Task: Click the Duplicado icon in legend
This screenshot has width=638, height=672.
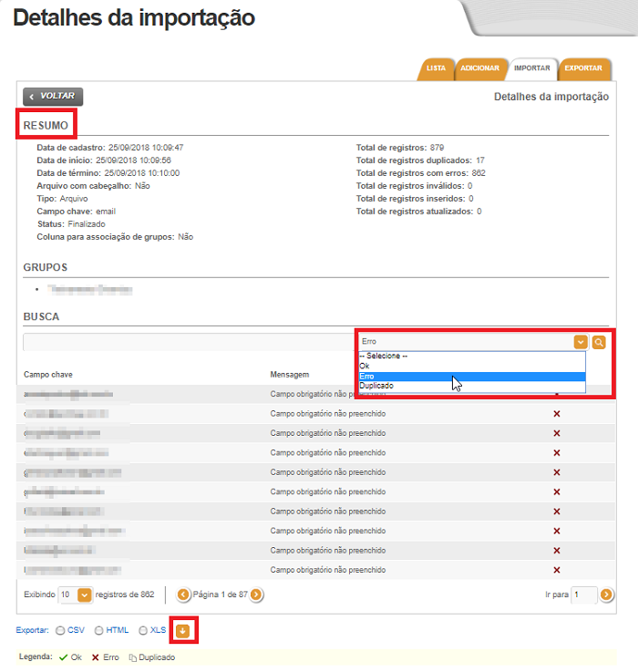Action: point(133,657)
